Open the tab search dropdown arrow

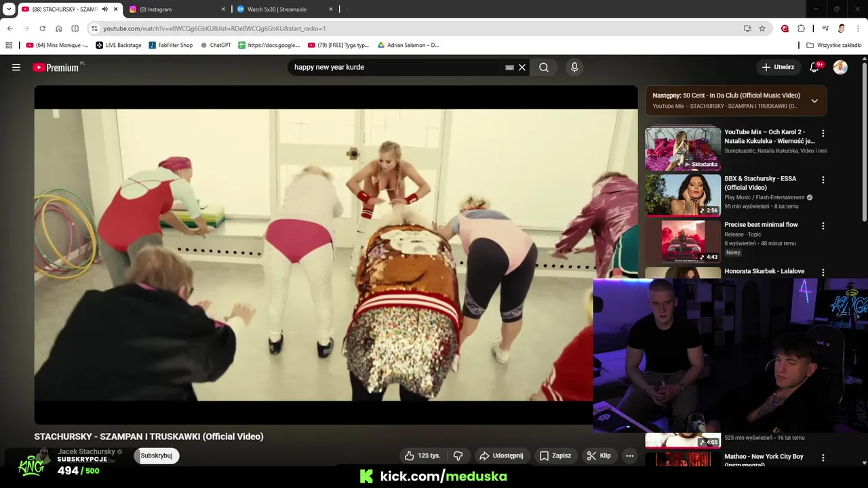click(x=8, y=9)
